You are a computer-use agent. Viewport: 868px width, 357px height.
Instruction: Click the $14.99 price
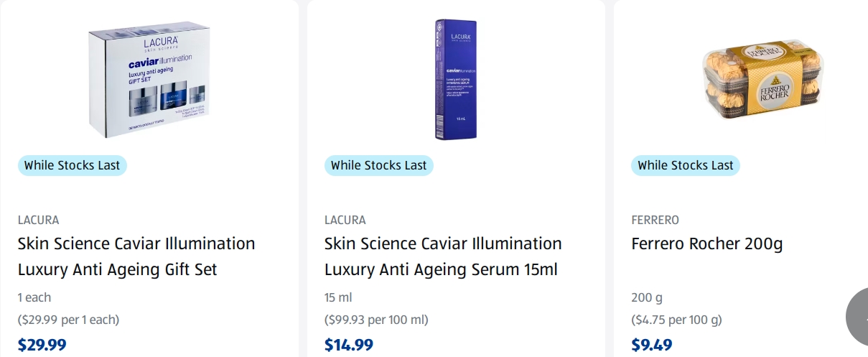349,345
